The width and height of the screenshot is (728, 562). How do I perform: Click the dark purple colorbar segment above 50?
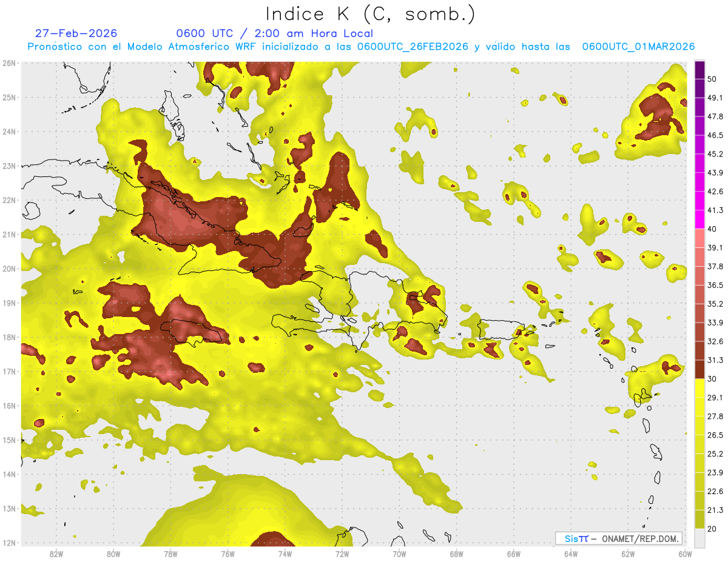pyautogui.click(x=699, y=70)
